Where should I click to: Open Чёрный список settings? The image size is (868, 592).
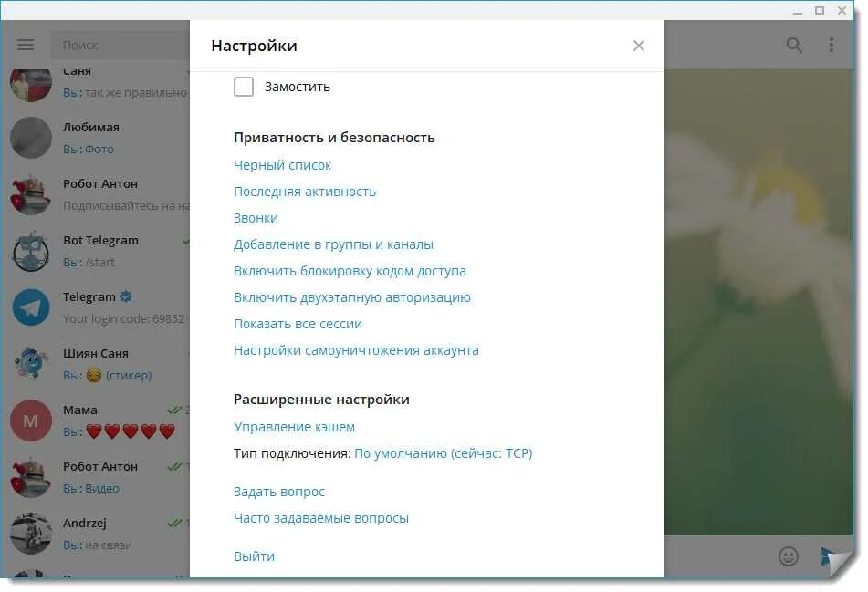coord(282,164)
